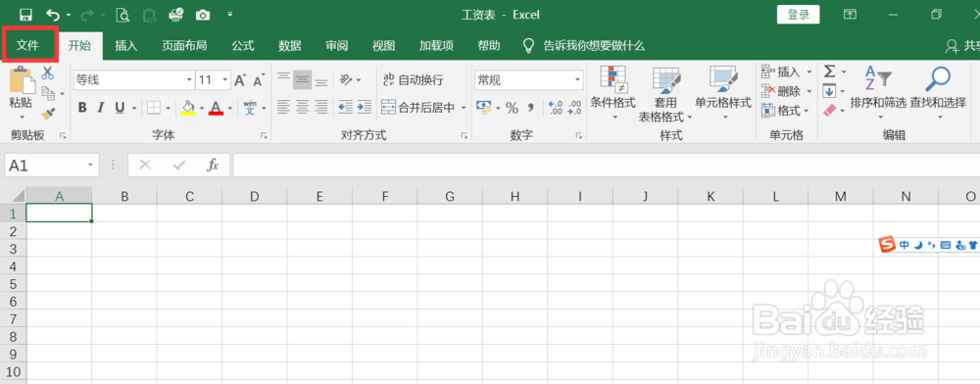Screen dimensions: 980x384
Task: Apply comma thousands separator style
Action: point(531,108)
